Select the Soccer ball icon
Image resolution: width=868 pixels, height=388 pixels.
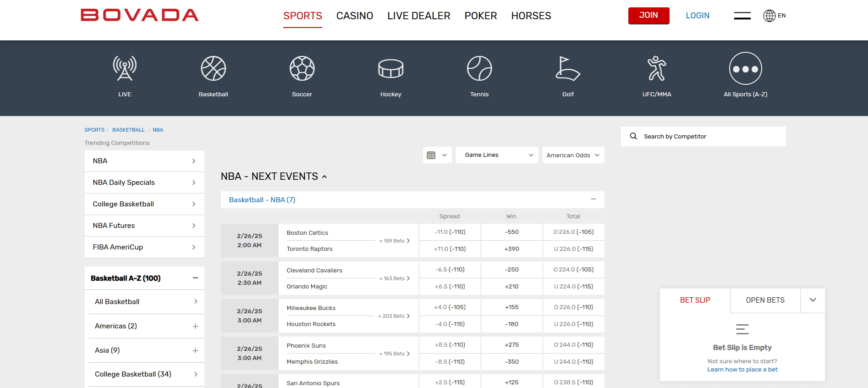tap(302, 68)
